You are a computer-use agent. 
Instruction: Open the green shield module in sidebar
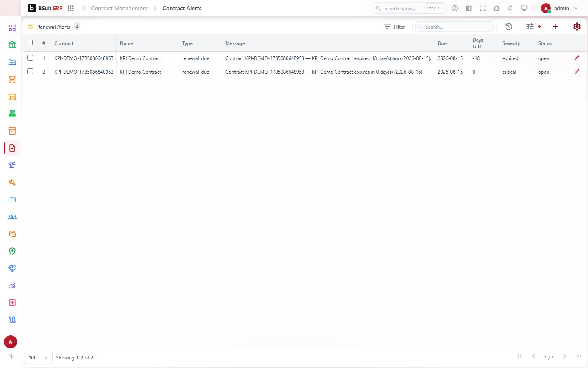click(x=12, y=251)
